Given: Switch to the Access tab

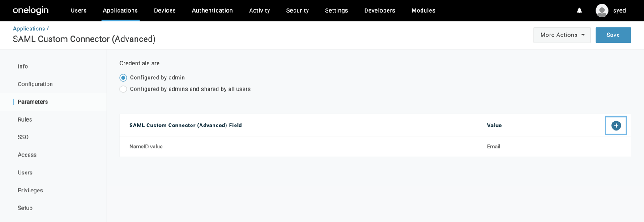Looking at the screenshot, I should coord(27,155).
